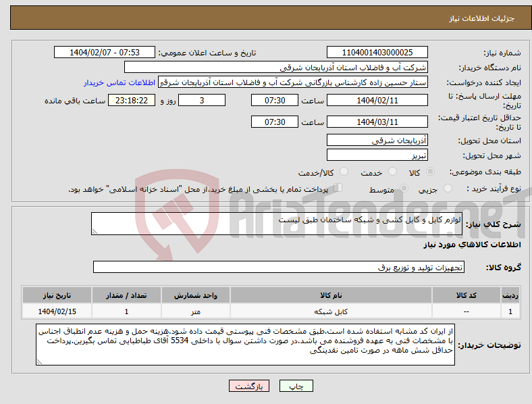This screenshot has height=404, width=532.
Task: Click the remaining days field showing 3
Action: point(202,100)
